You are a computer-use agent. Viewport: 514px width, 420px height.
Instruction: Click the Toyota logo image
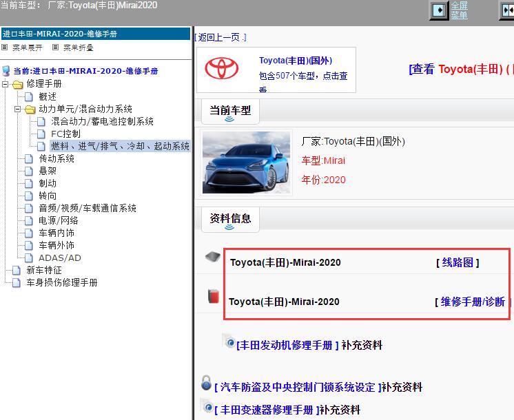(x=222, y=68)
